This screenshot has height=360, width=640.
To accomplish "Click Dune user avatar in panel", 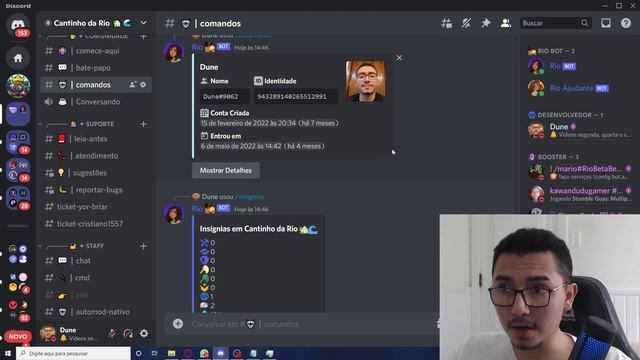I will (48, 333).
